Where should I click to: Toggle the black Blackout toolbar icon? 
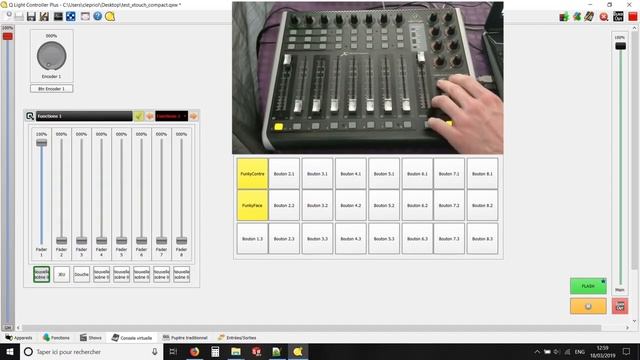618,16
